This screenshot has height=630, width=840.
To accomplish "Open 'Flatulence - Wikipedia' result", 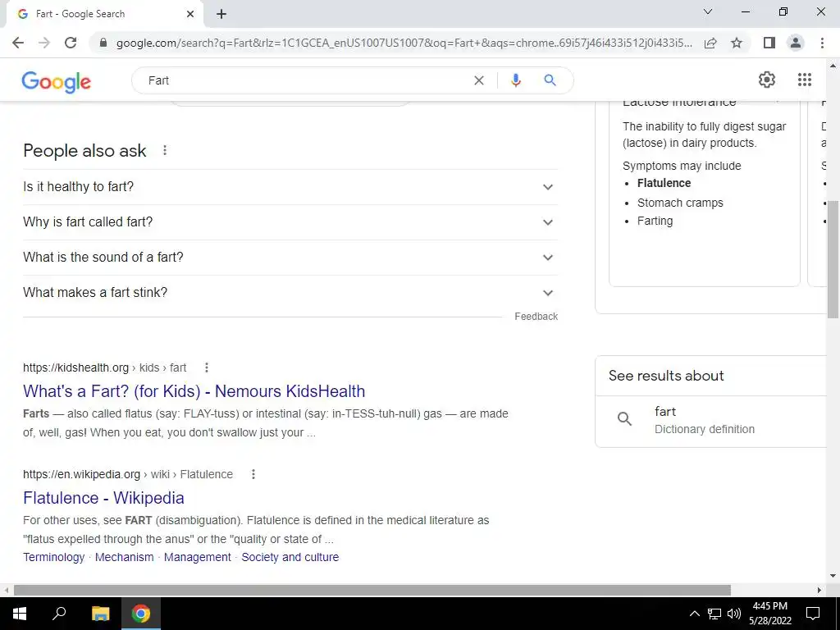I will click(103, 498).
